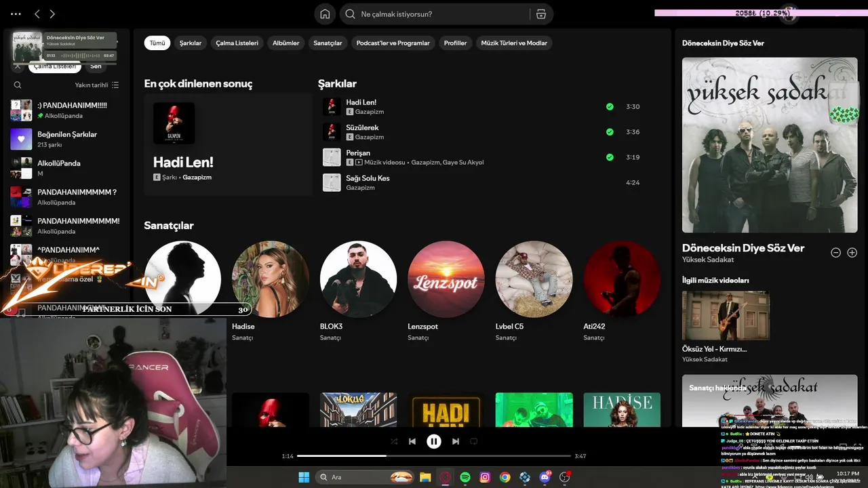Open Instagram from taskbar
This screenshot has width=868, height=488.
[485, 477]
